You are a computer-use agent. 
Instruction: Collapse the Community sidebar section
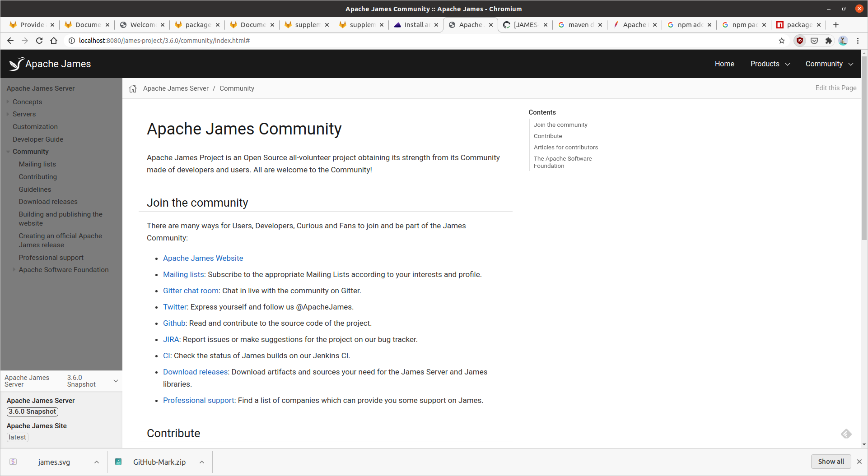(x=8, y=152)
